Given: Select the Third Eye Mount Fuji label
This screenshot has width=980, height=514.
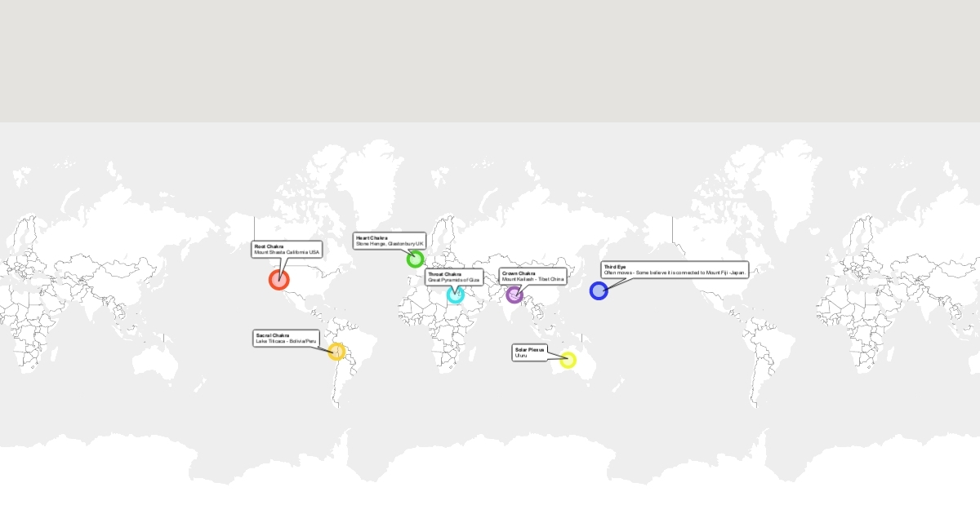Looking at the screenshot, I should pyautogui.click(x=675, y=269).
